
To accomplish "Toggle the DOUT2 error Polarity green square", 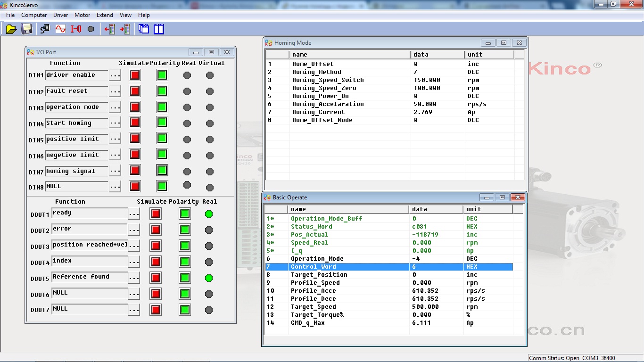I will tap(185, 230).
